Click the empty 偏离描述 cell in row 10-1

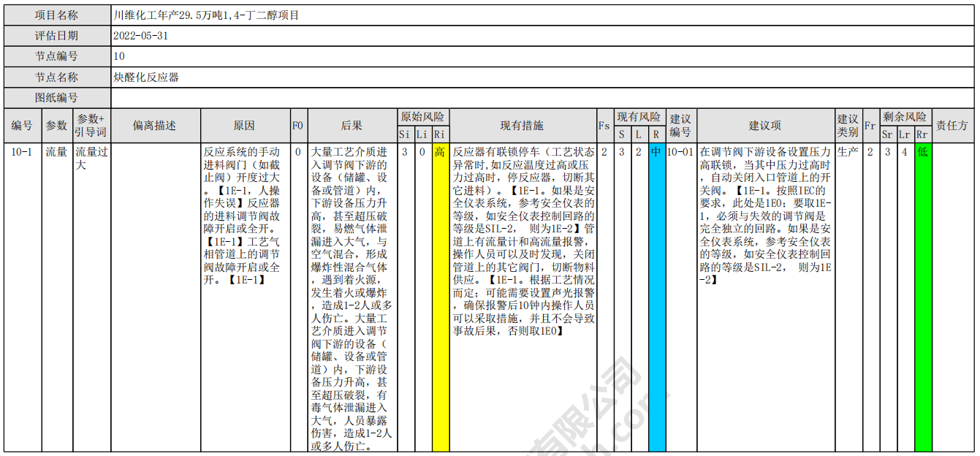pyautogui.click(x=156, y=297)
